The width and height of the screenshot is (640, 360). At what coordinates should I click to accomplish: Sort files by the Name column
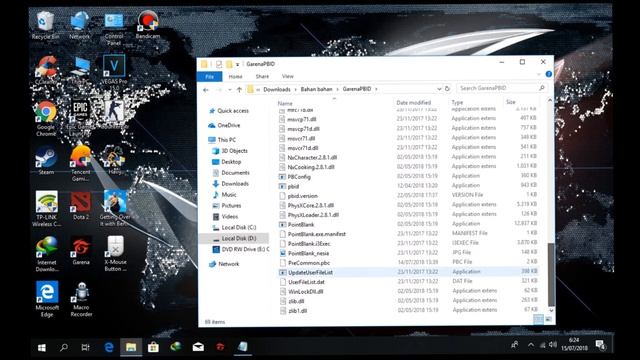pyautogui.click(x=285, y=103)
